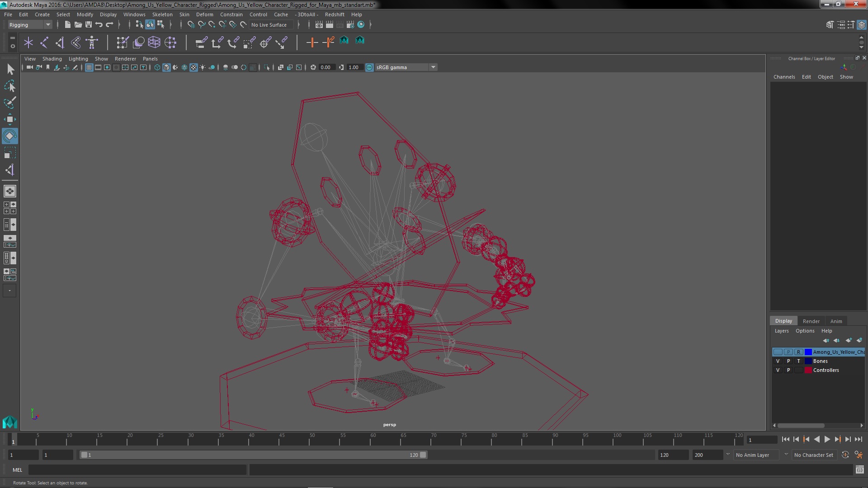This screenshot has width=868, height=488.
Task: Select the Rotate tool in the toolbox
Action: 10,136
